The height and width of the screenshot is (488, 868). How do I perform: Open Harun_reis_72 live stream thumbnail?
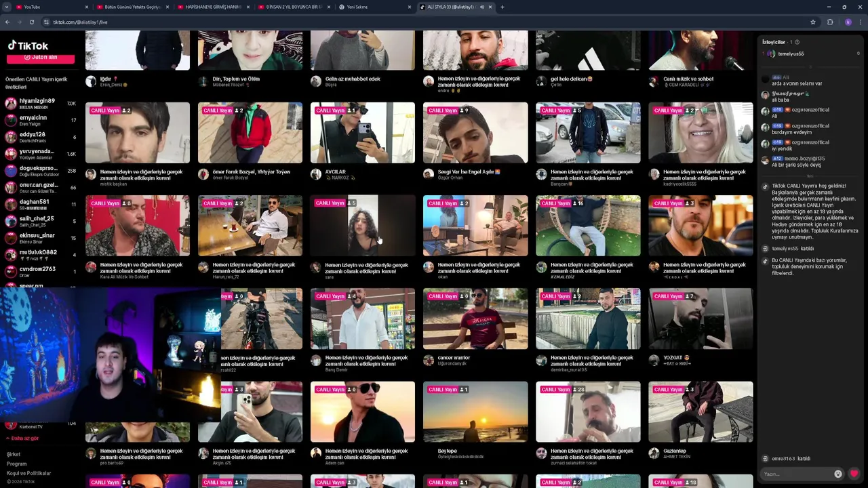click(250, 226)
